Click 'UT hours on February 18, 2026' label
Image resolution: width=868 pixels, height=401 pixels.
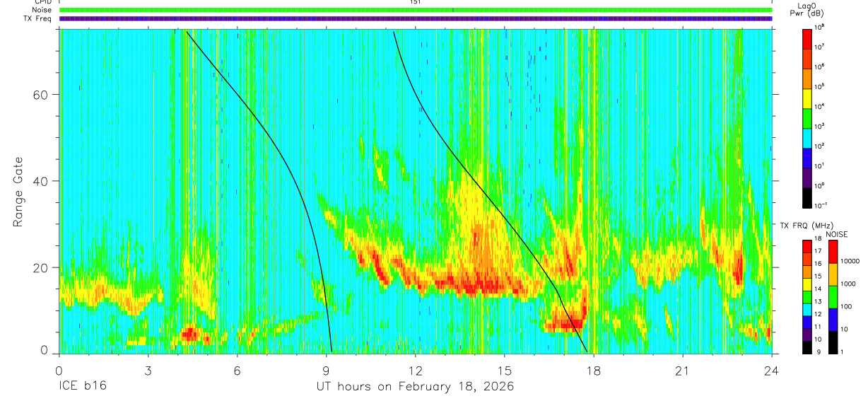click(415, 387)
